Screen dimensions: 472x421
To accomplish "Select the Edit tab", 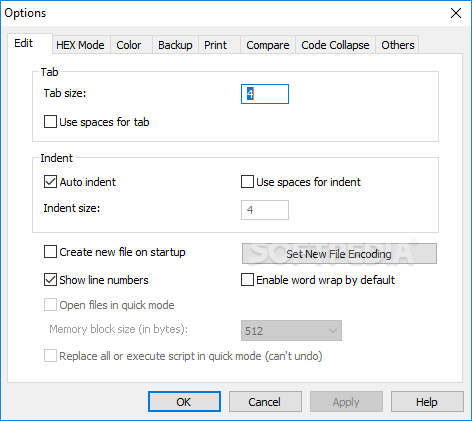I will pyautogui.click(x=24, y=43).
